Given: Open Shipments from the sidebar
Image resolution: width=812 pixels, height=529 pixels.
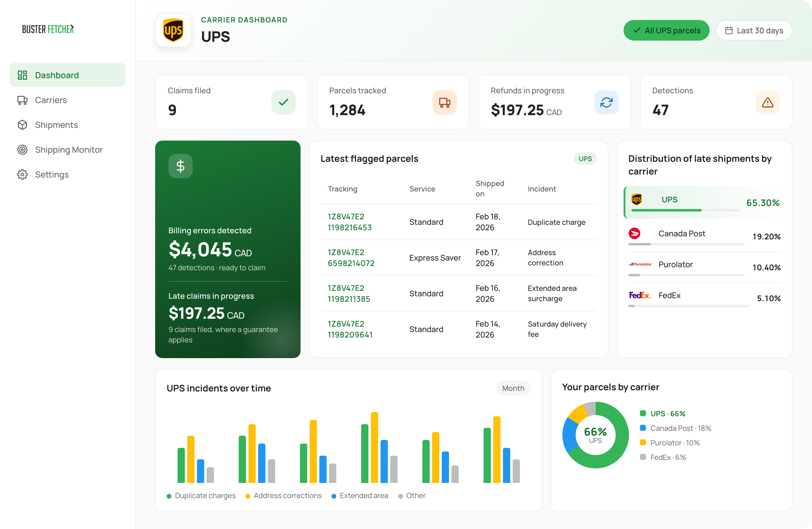Looking at the screenshot, I should [67, 125].
